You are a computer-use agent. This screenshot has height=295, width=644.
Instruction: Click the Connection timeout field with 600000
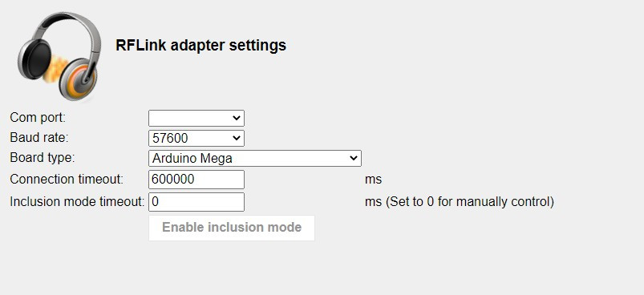pos(196,180)
